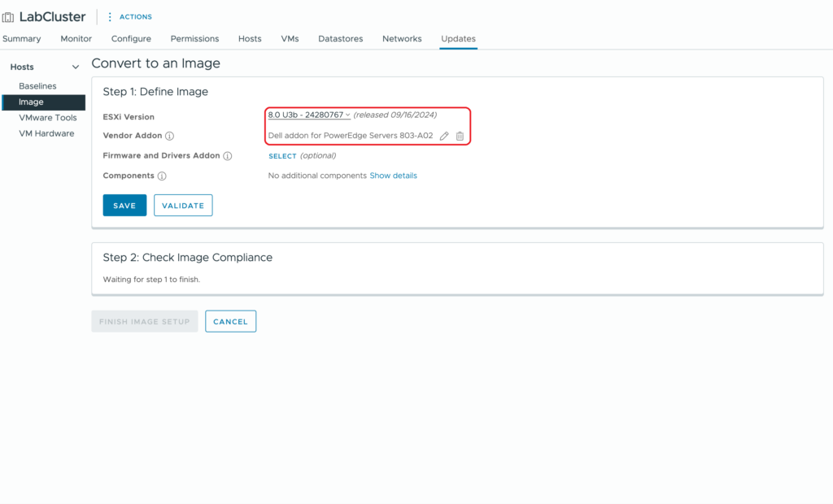Open the Actions three-dot menu icon
The width and height of the screenshot is (833, 504).
[110, 17]
